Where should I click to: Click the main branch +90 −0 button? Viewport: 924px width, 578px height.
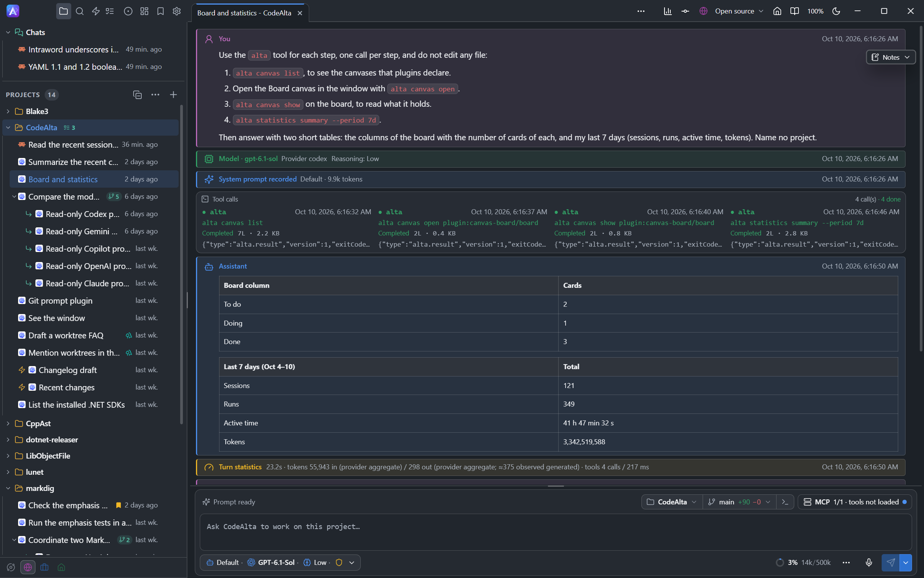[x=739, y=502]
